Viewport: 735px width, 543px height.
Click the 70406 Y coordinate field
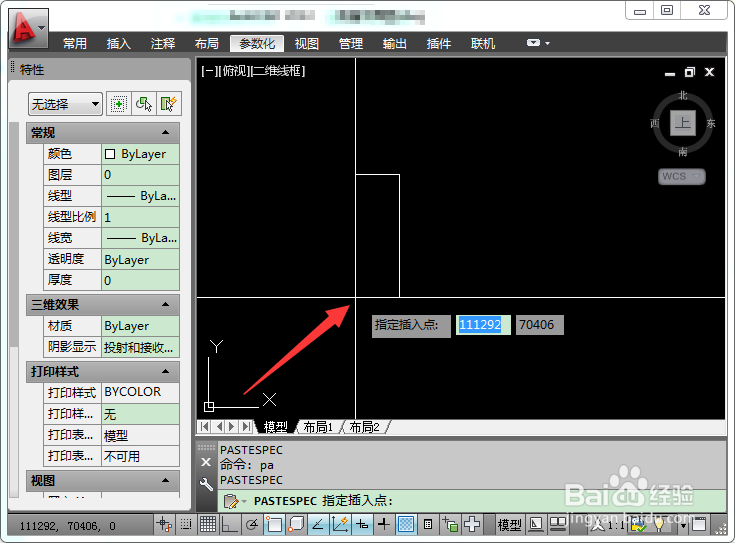pyautogui.click(x=540, y=324)
